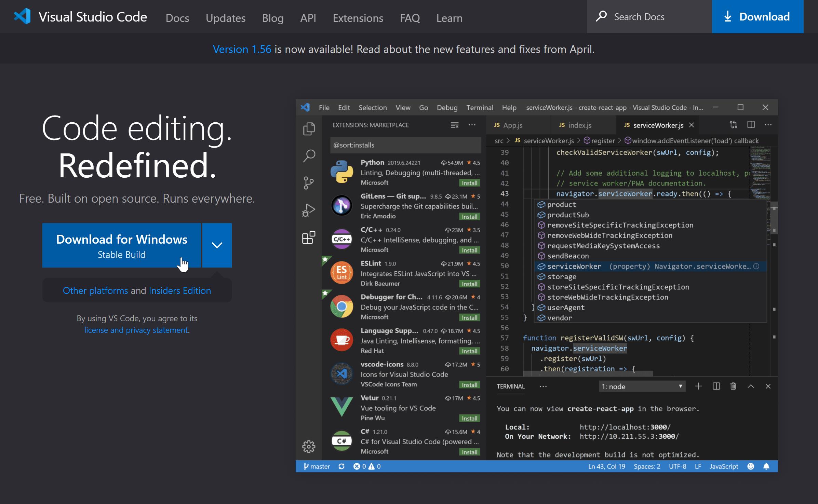The width and height of the screenshot is (818, 504).
Task: Open the Run and Debug icon
Action: pyautogui.click(x=308, y=210)
